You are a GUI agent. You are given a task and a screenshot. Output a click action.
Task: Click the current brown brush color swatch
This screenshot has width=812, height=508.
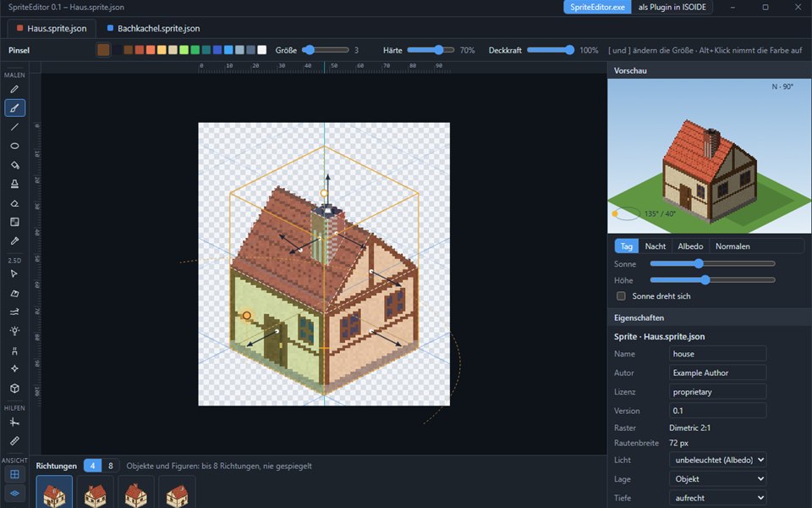103,50
